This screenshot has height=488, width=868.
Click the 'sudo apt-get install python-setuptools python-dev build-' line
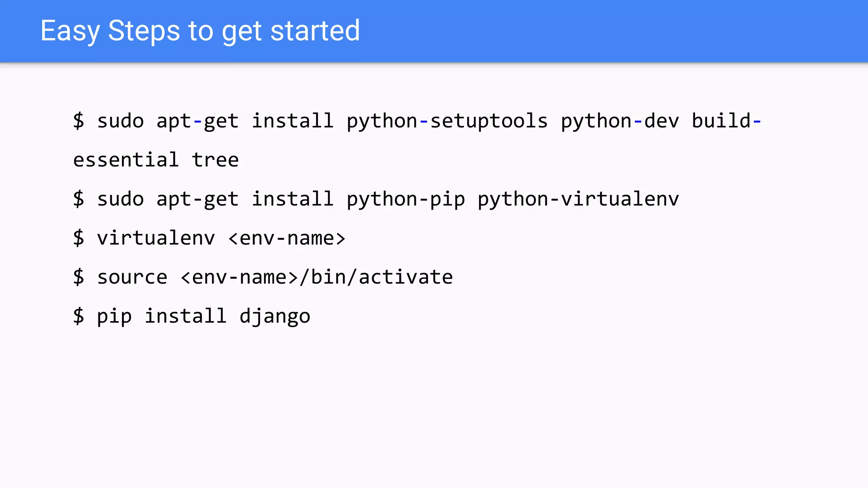pyautogui.click(x=417, y=121)
